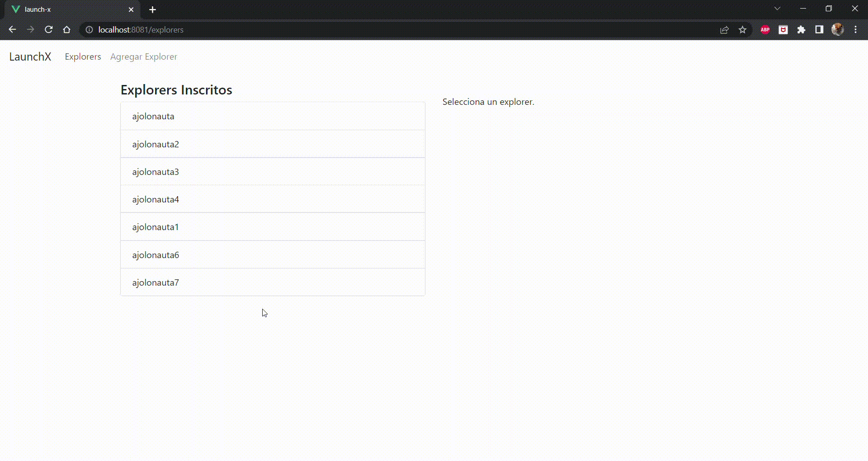Open the browser side panel
The image size is (868, 461).
[x=819, y=29]
